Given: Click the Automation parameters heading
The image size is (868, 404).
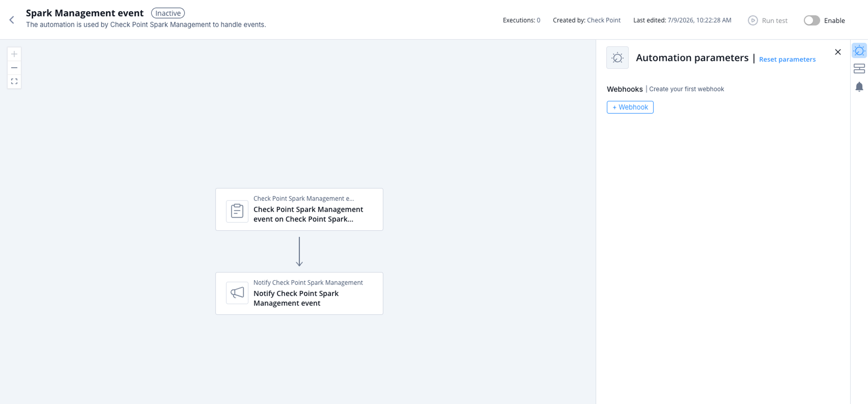Looking at the screenshot, I should click(x=692, y=58).
